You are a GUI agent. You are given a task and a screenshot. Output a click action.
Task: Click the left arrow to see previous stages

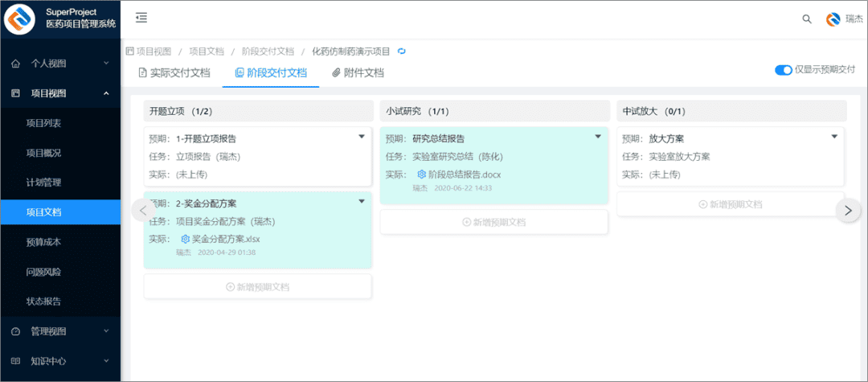pyautogui.click(x=143, y=211)
